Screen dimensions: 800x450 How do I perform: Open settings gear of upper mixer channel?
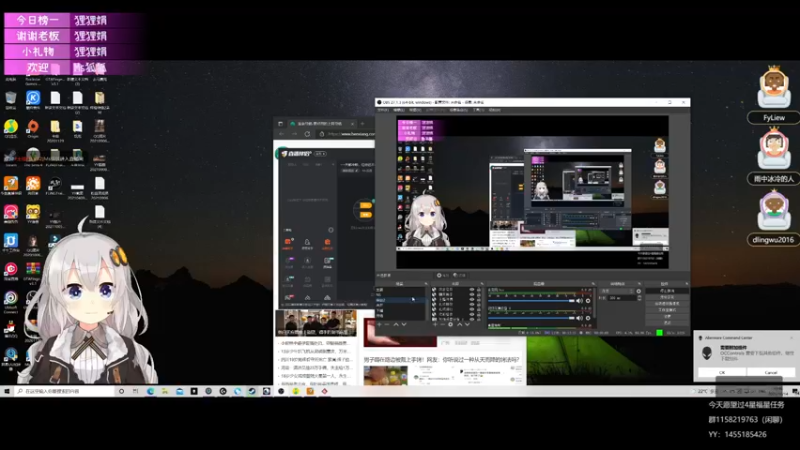[588, 301]
